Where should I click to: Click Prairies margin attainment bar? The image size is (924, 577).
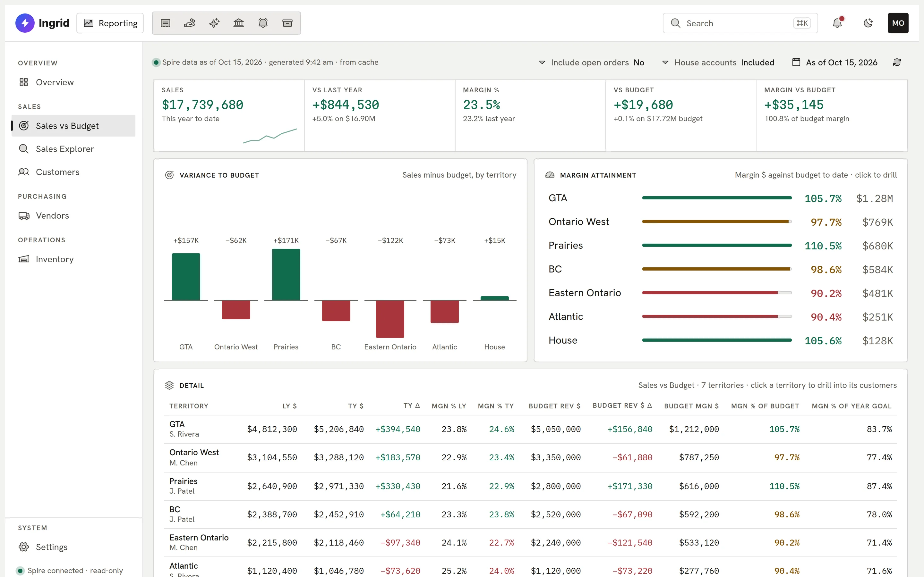click(x=717, y=245)
